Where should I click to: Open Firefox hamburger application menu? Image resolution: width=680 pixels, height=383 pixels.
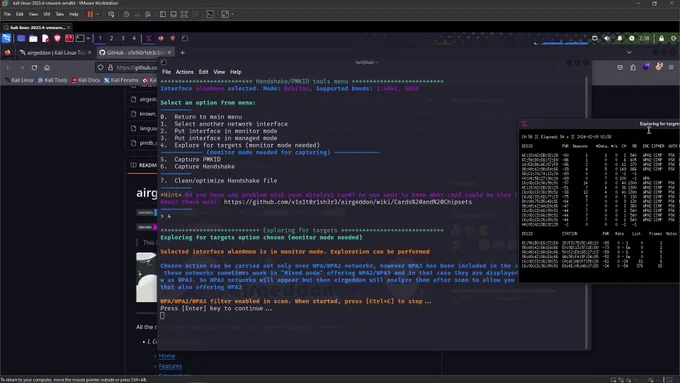tap(671, 67)
